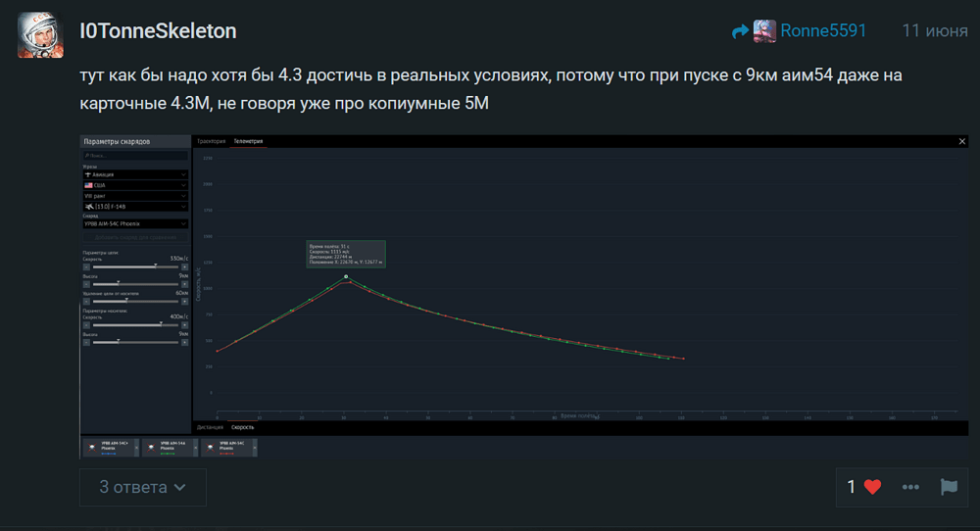This screenshot has height=531, width=980.
Task: Decrease carrier speed with the minus button
Action: click(86, 325)
